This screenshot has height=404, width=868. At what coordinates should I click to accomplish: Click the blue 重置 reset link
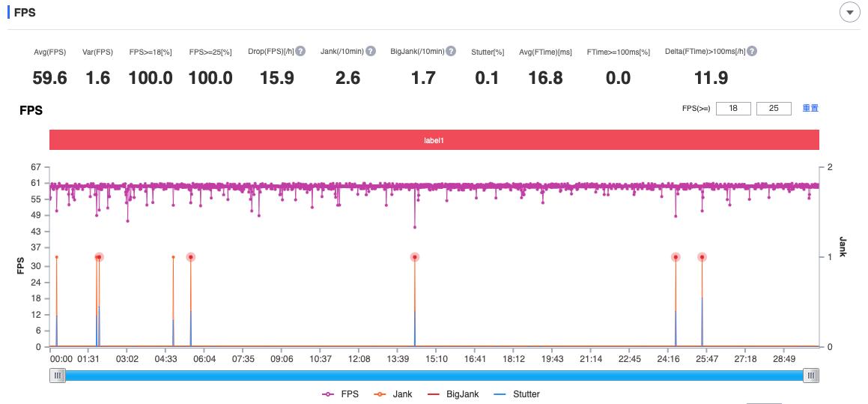click(x=810, y=108)
